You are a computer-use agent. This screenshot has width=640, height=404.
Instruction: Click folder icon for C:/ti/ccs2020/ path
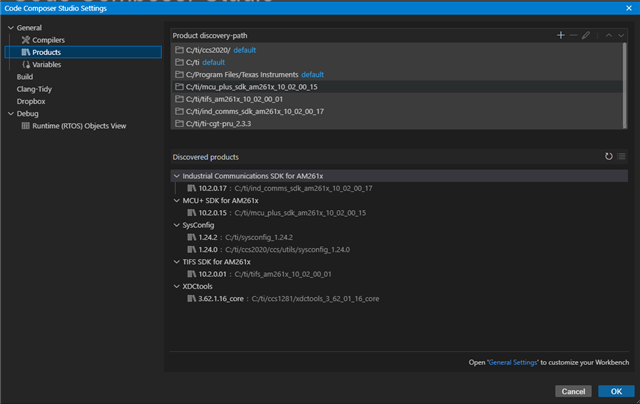click(x=179, y=50)
